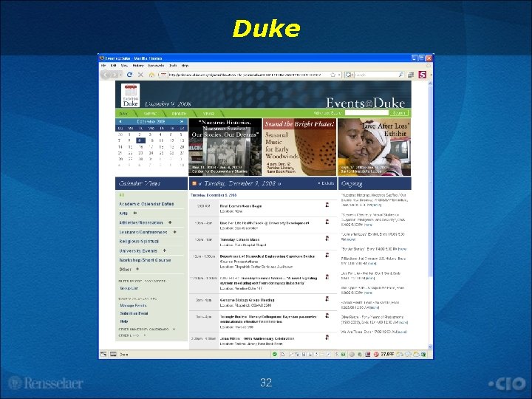The height and width of the screenshot is (399, 532).
Task: Click the next day arrow after December 9, 2008
Action: [x=279, y=183]
